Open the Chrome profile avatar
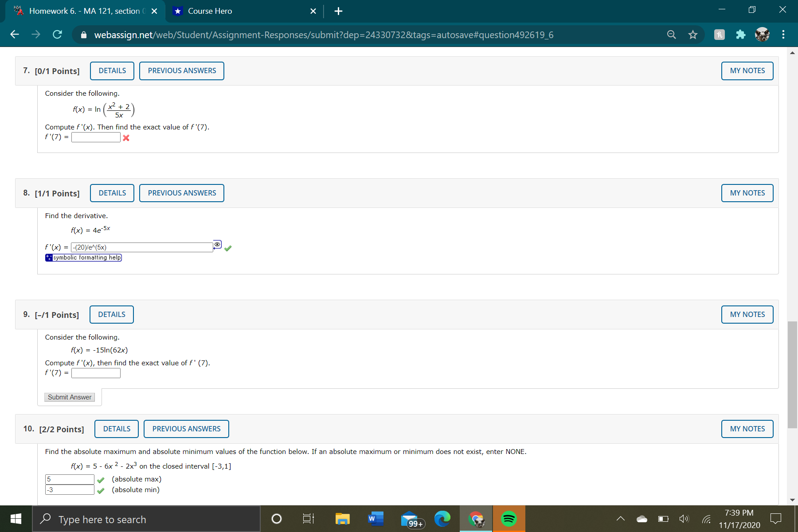Image resolution: width=798 pixels, height=532 pixels. 762,35
